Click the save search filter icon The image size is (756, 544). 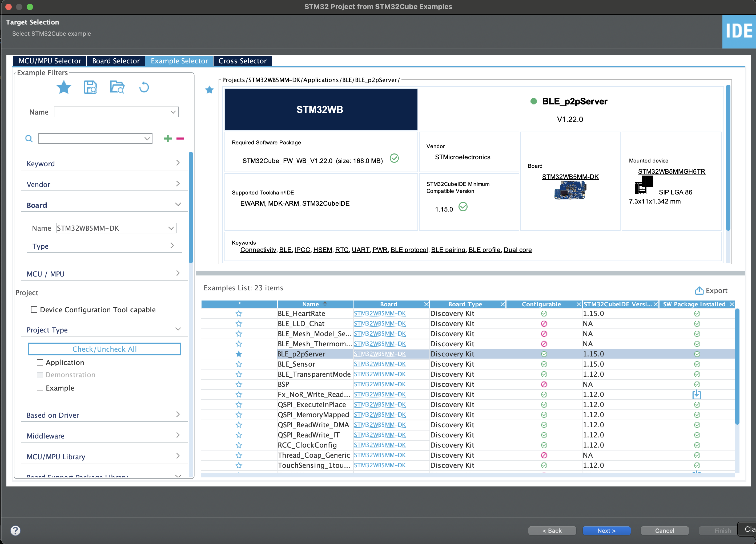[x=90, y=87]
